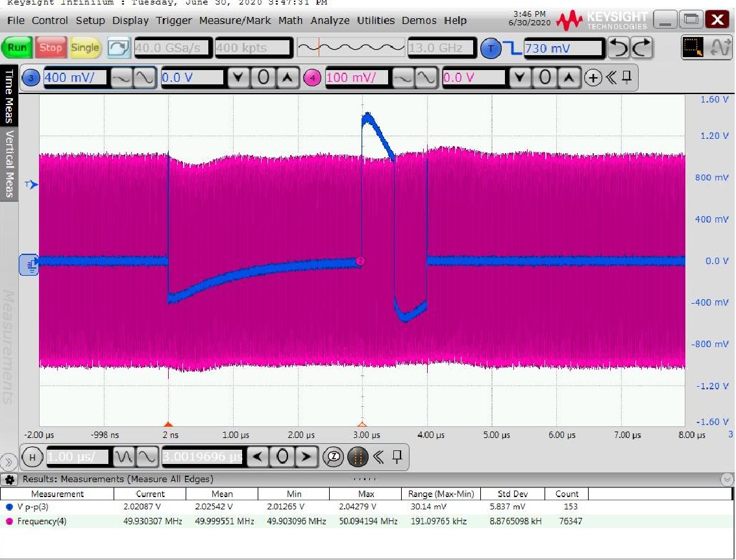Click the horizontal position right arrow
Screen dimensions: 736x560
coord(306,456)
